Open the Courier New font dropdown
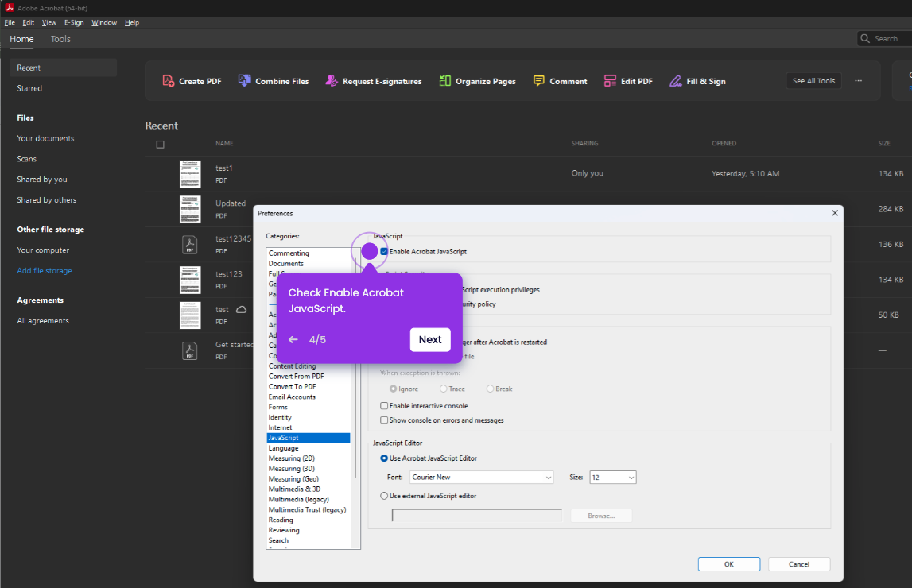912x588 pixels. click(482, 477)
